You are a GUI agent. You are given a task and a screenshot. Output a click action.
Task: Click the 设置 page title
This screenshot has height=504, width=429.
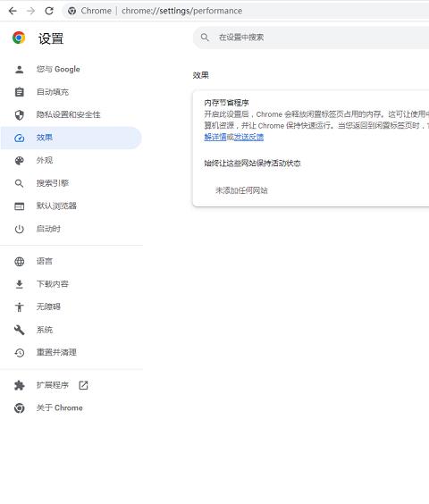pyautogui.click(x=51, y=38)
